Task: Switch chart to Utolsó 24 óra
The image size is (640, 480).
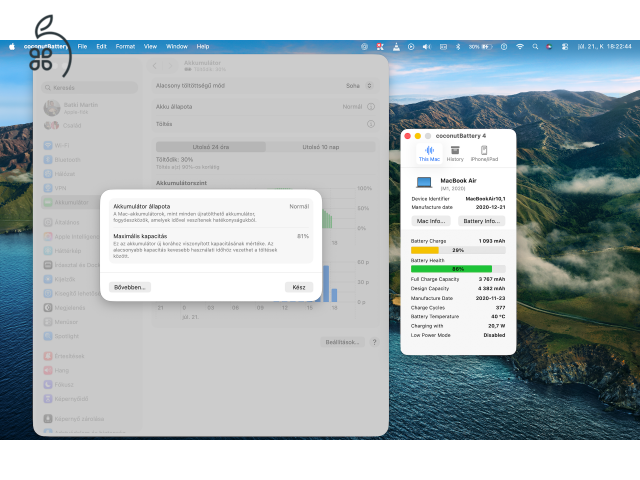Action: click(211, 147)
